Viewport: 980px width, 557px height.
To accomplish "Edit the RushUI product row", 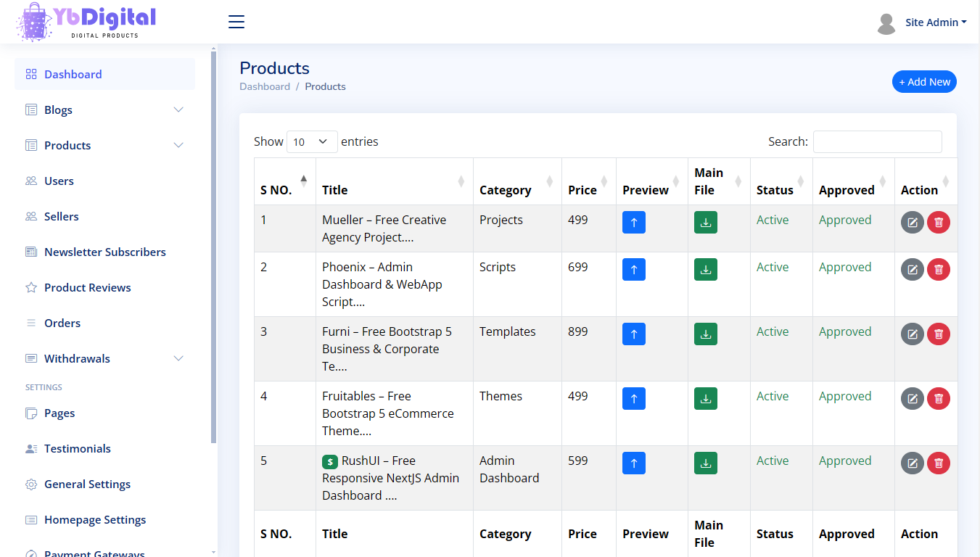I will 913,463.
